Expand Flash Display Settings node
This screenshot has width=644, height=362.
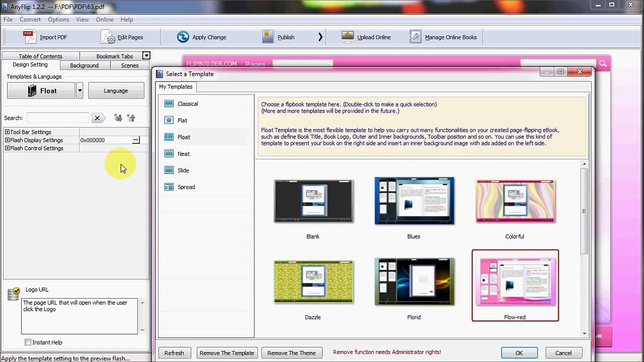pyautogui.click(x=7, y=140)
